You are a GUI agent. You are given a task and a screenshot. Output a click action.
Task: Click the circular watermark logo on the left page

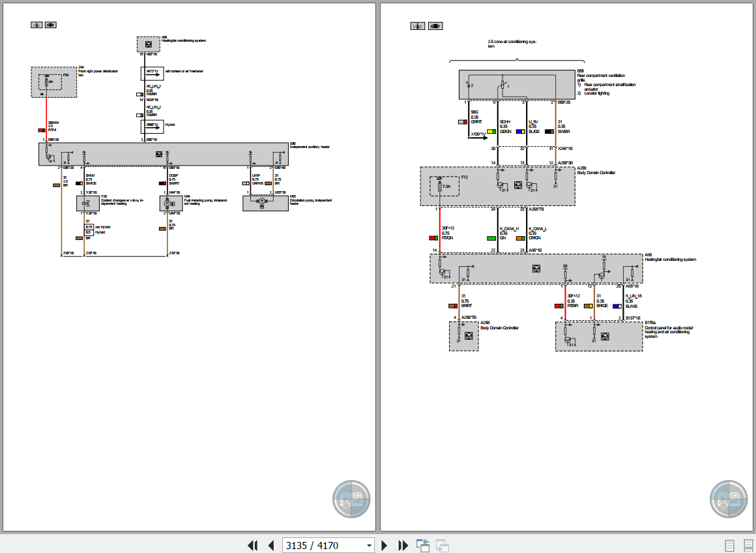coord(351,499)
